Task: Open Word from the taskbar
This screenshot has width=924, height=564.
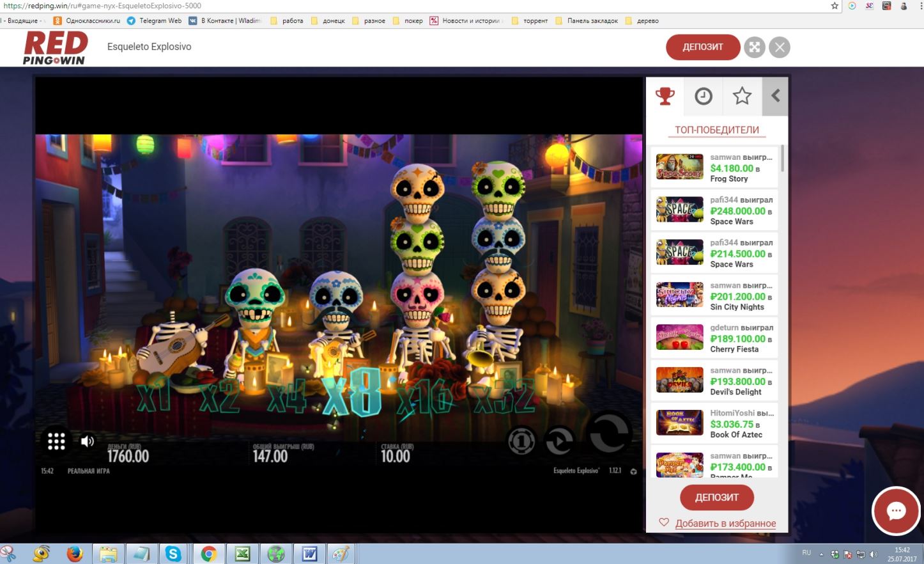Action: click(x=310, y=554)
